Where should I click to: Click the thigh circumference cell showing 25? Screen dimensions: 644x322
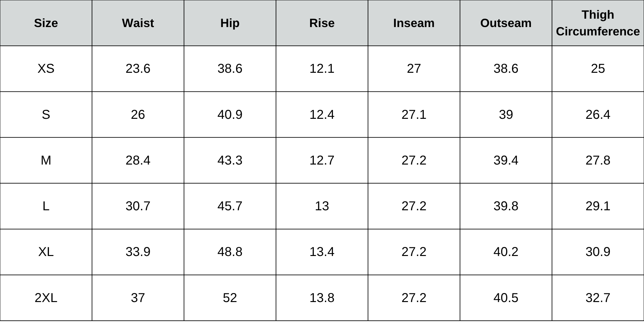pos(598,69)
